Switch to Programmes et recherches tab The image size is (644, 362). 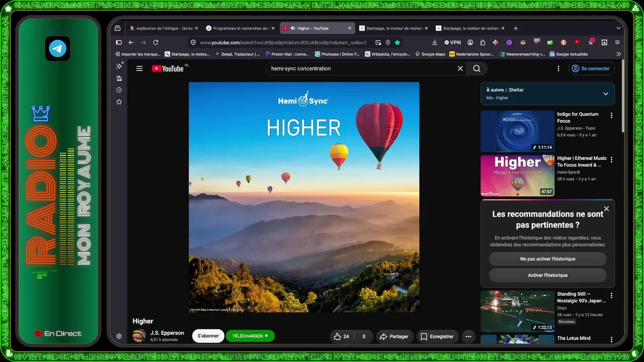[x=240, y=28]
